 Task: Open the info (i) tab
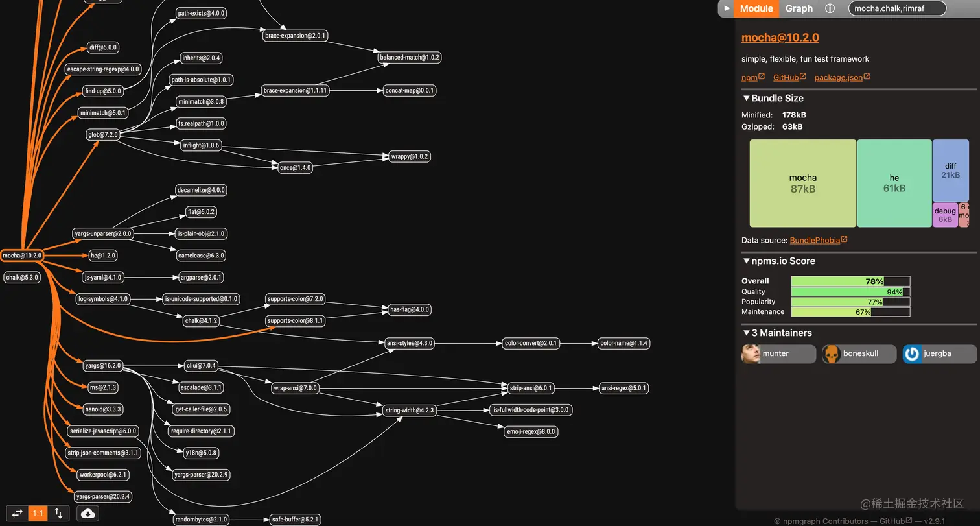pos(830,8)
